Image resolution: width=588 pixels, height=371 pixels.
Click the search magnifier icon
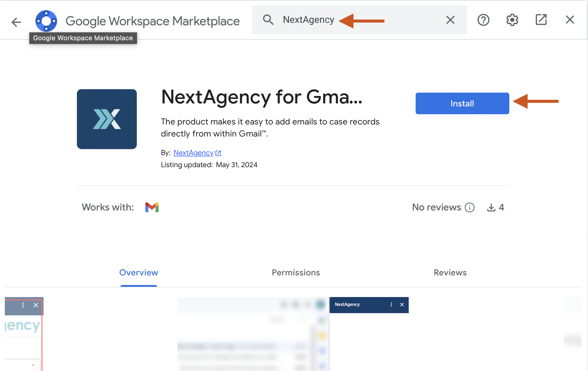268,20
